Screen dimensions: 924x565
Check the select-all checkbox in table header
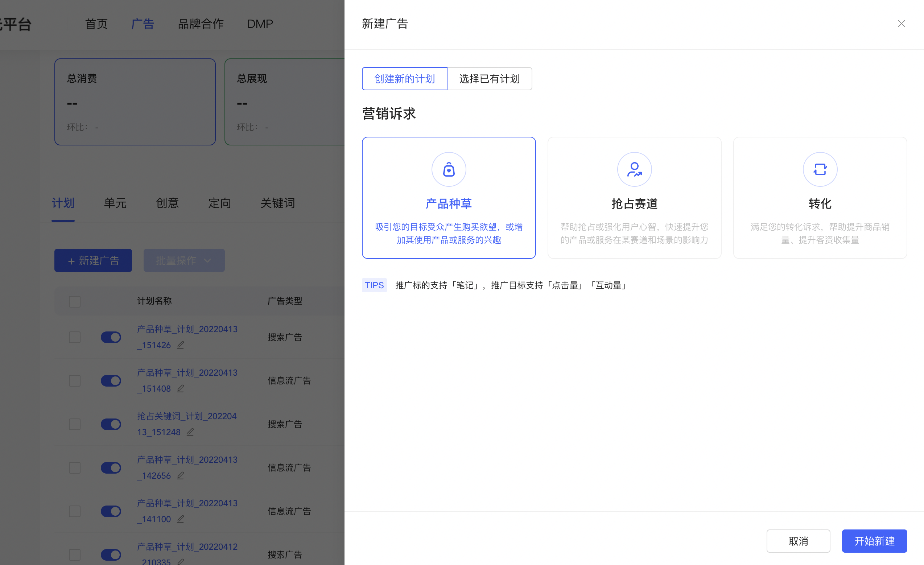click(x=75, y=301)
